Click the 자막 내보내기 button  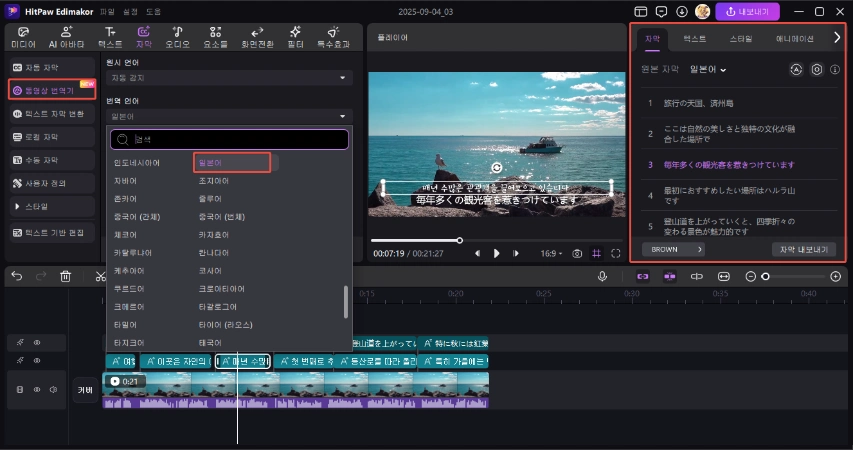(803, 249)
